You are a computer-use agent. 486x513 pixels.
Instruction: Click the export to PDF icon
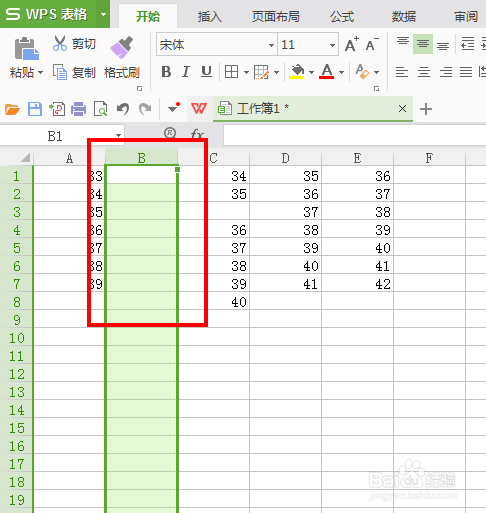tap(57, 109)
